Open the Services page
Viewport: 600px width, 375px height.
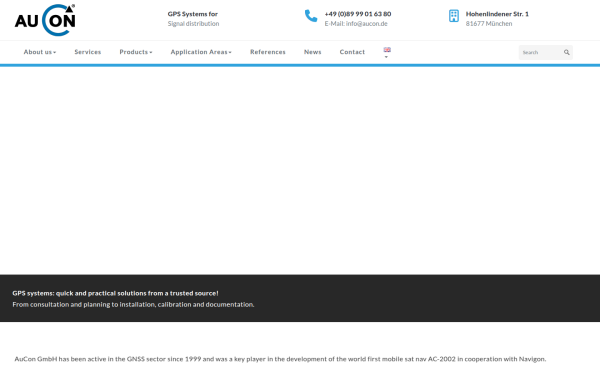point(88,52)
